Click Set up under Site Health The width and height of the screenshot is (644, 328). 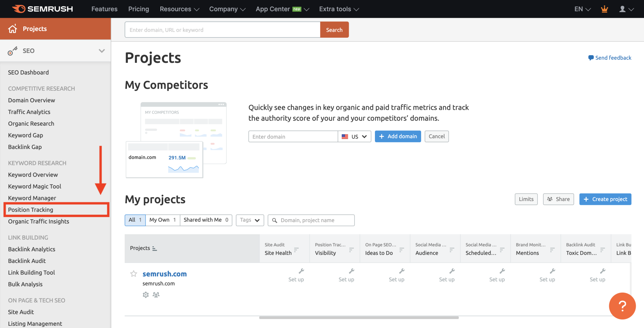pos(296,280)
